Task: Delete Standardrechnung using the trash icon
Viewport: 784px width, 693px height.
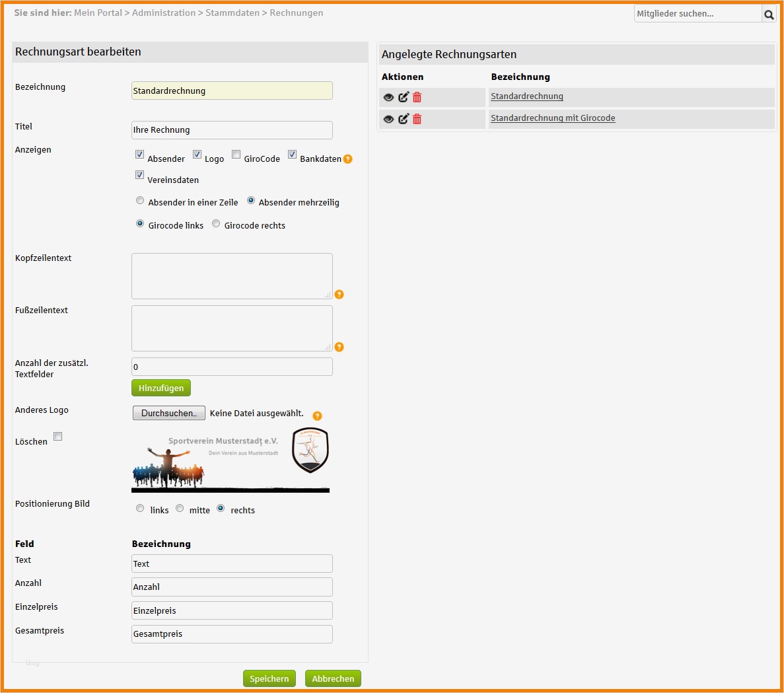Action: click(417, 97)
